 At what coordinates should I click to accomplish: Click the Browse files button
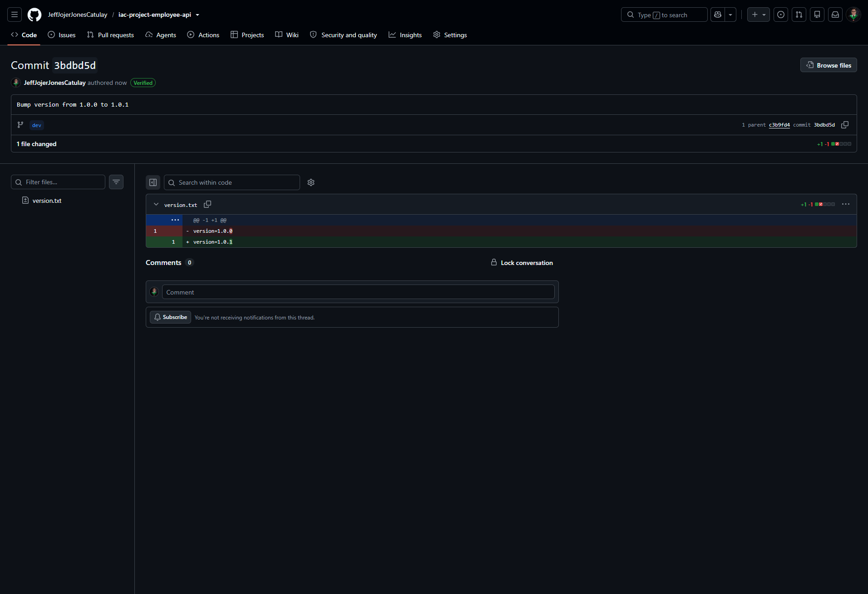[x=829, y=65]
